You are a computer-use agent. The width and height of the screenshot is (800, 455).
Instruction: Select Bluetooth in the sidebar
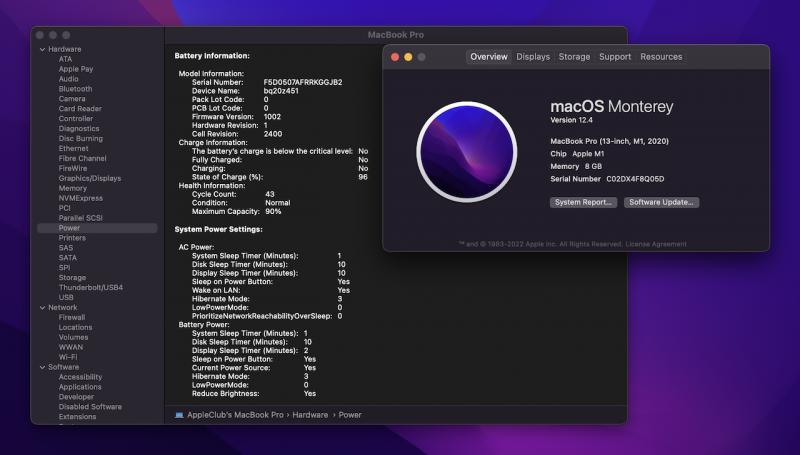point(75,89)
